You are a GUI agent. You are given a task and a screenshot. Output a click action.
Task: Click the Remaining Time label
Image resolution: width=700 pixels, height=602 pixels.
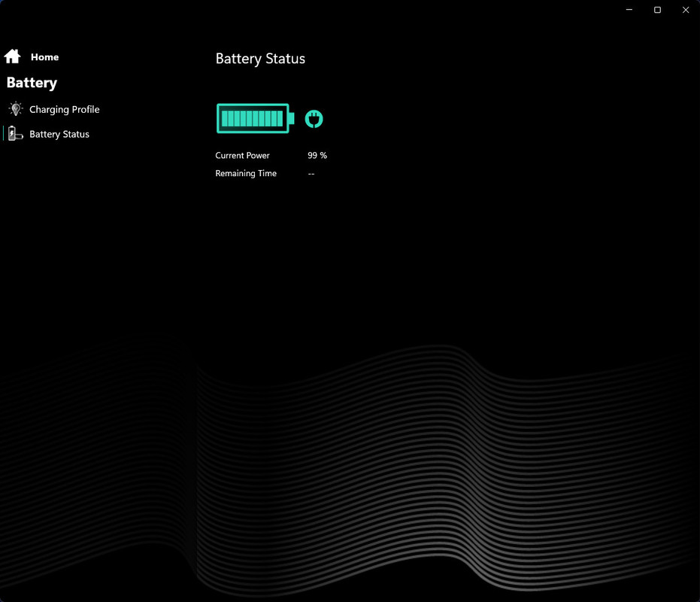coord(246,173)
